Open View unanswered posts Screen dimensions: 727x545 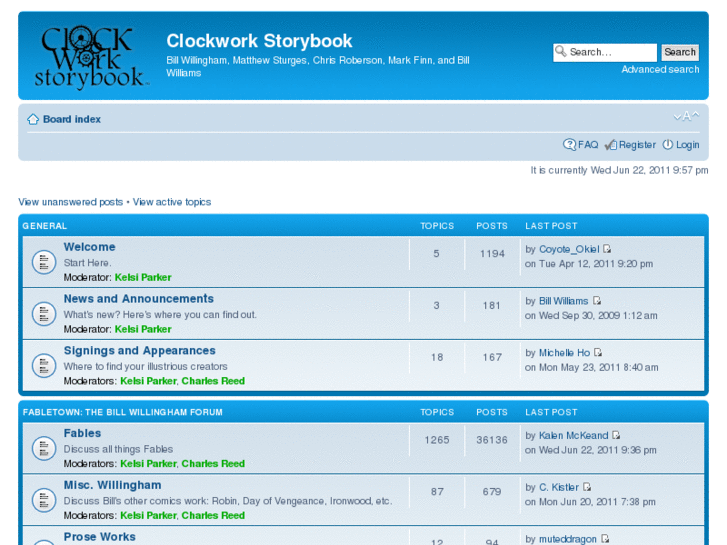(70, 202)
